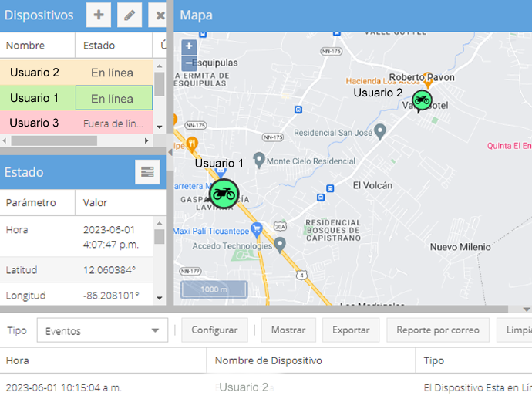Viewport: 532px width, 399px height.
Task: Click the Maxi Pali Ticuantepe map pin
Action: click(x=257, y=229)
